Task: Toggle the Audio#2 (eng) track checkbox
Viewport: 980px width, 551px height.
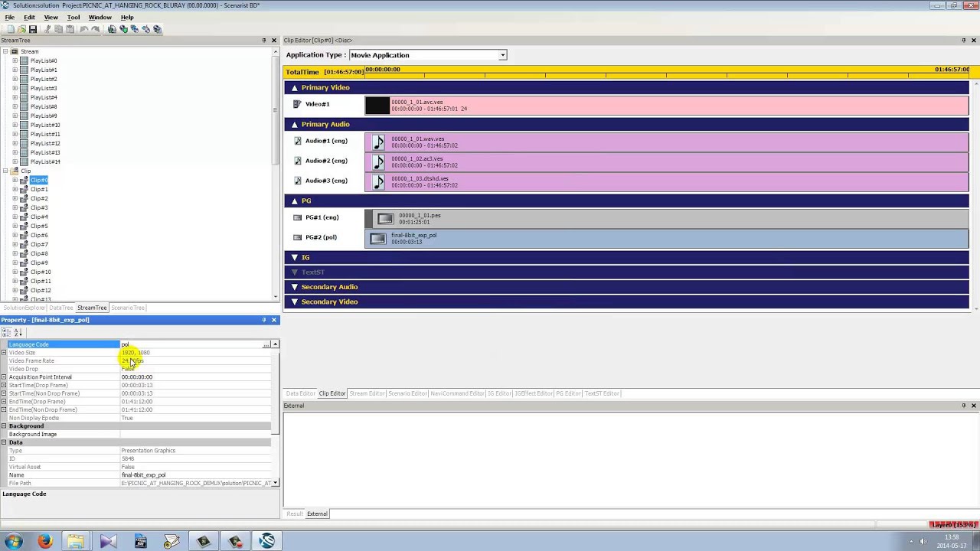Action: point(298,161)
